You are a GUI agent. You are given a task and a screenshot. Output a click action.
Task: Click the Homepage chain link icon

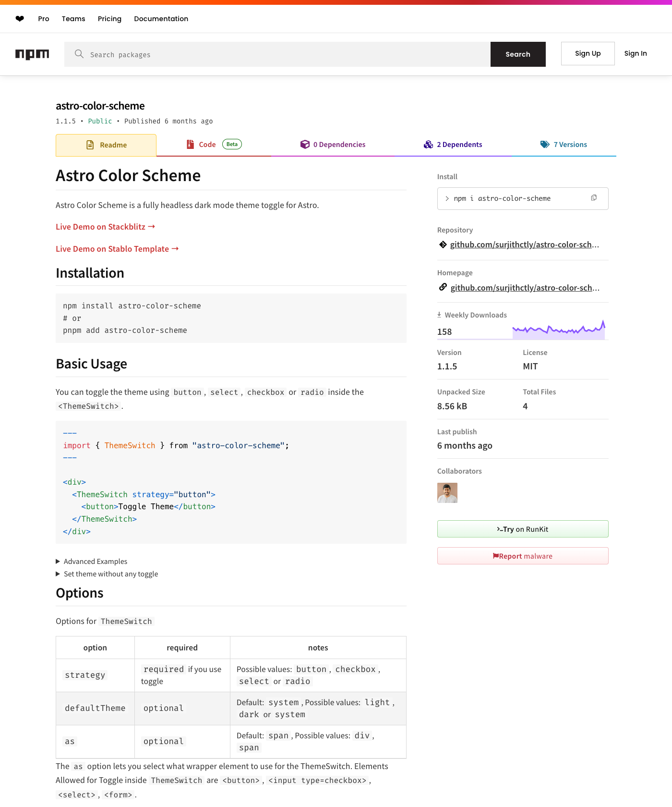pos(443,287)
